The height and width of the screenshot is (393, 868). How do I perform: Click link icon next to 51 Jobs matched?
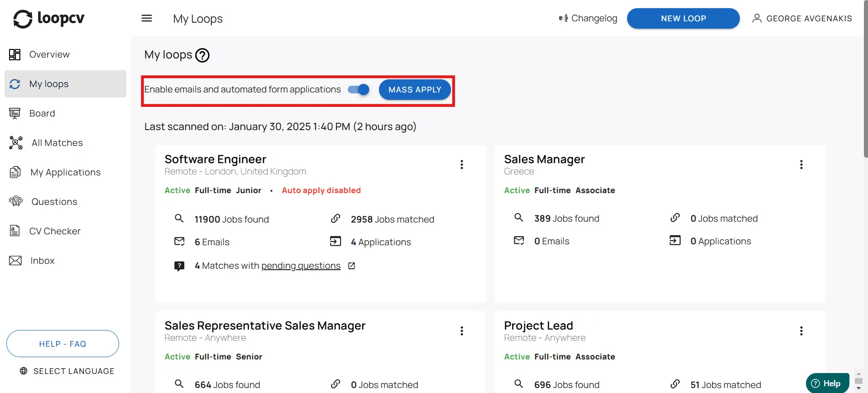point(675,384)
